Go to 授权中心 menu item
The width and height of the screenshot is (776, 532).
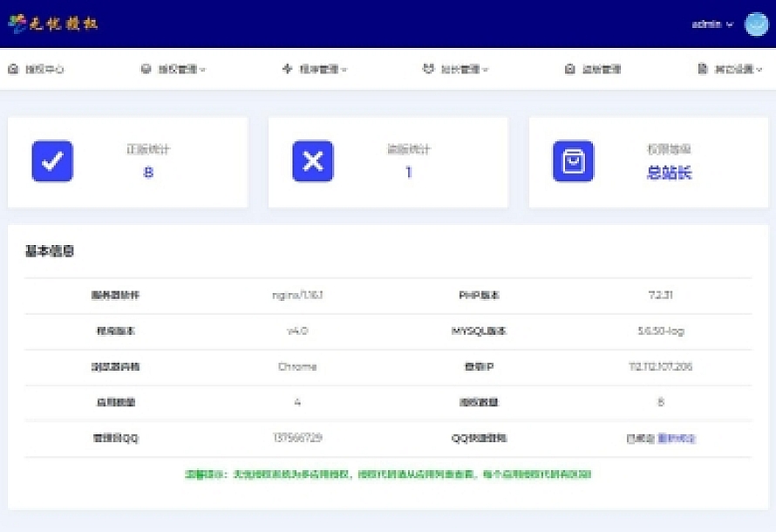coord(44,69)
